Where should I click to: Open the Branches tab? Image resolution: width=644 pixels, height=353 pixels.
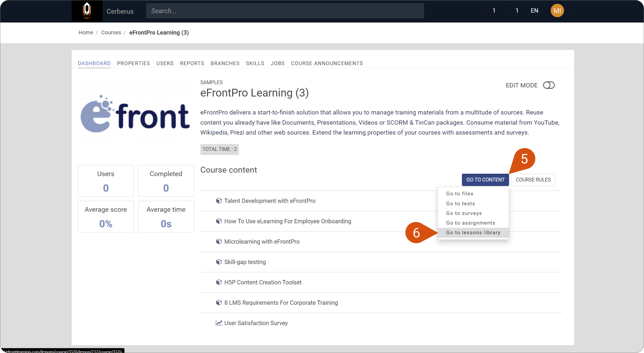[225, 63]
